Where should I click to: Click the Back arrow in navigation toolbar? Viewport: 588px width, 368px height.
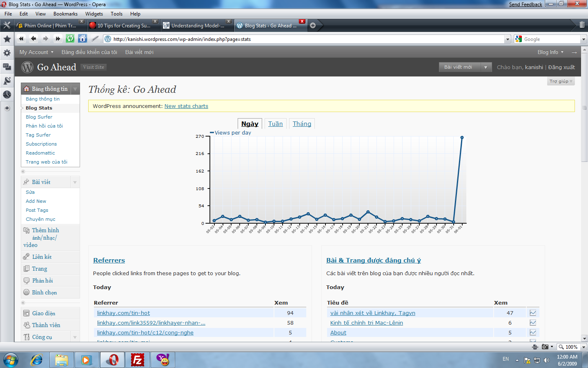[33, 39]
